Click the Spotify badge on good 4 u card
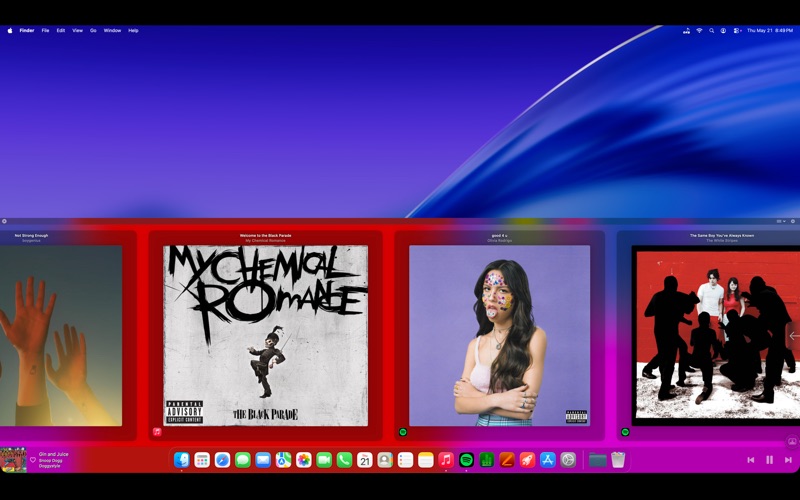 (403, 432)
